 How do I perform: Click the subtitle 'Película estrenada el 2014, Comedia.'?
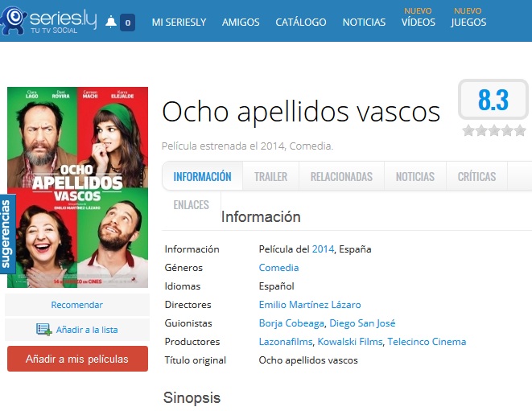[x=247, y=146]
